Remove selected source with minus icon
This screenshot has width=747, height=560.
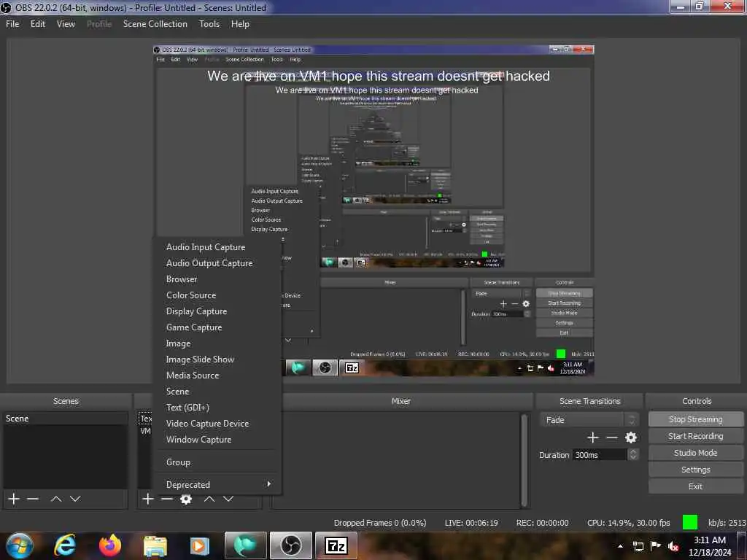[167, 499]
